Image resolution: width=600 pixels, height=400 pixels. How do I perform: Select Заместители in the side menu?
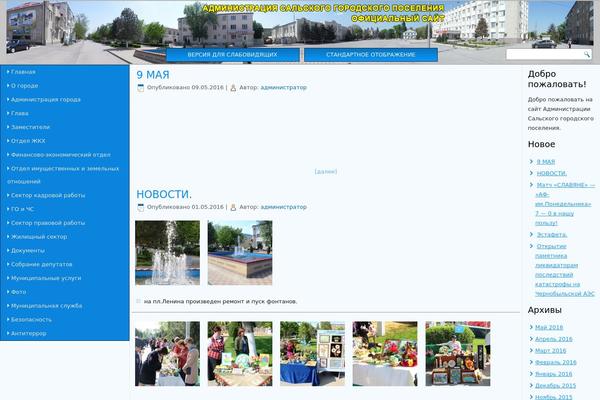click(x=30, y=127)
